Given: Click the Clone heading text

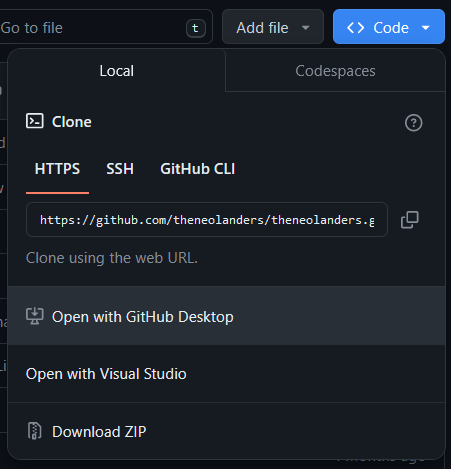Looking at the screenshot, I should [72, 122].
